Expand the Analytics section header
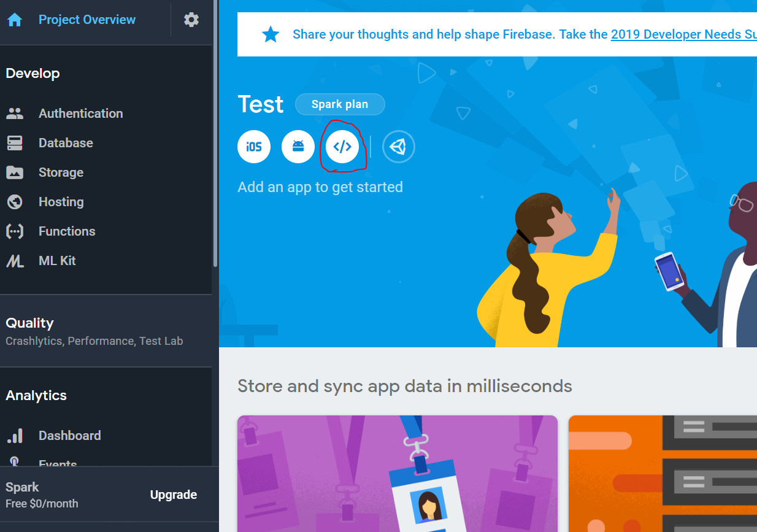The width and height of the screenshot is (757, 532). (x=36, y=395)
